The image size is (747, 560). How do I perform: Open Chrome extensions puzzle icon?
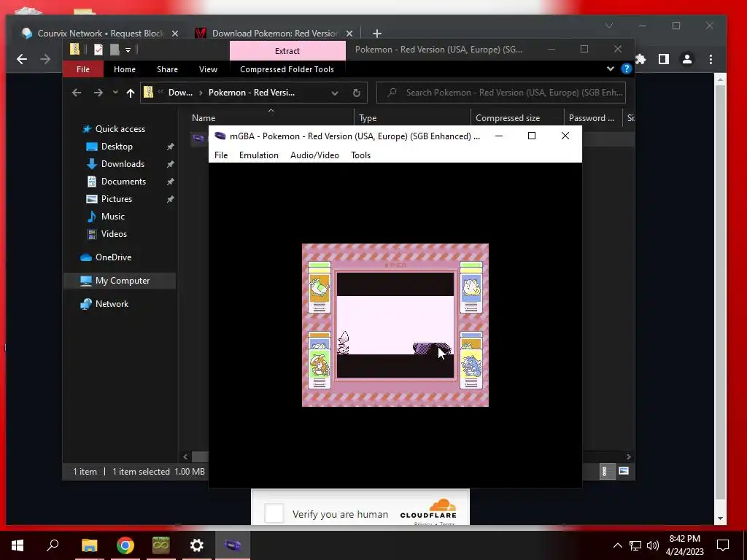pos(640,59)
